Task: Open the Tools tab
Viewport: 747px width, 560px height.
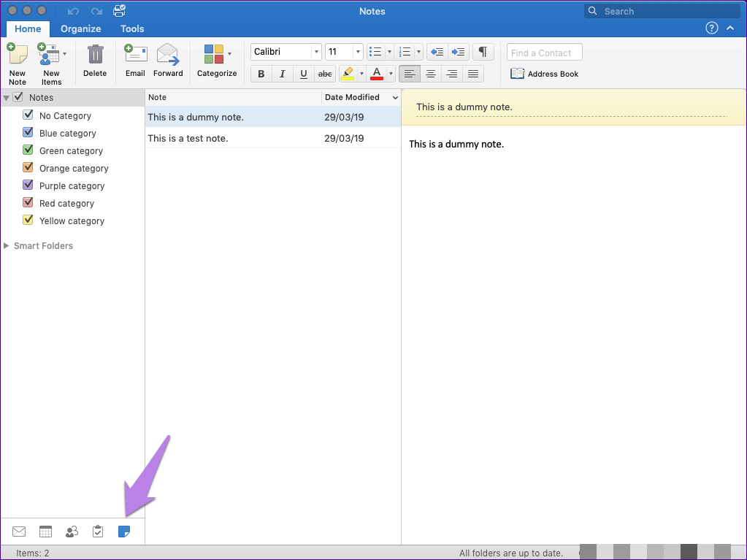Action: [x=132, y=28]
